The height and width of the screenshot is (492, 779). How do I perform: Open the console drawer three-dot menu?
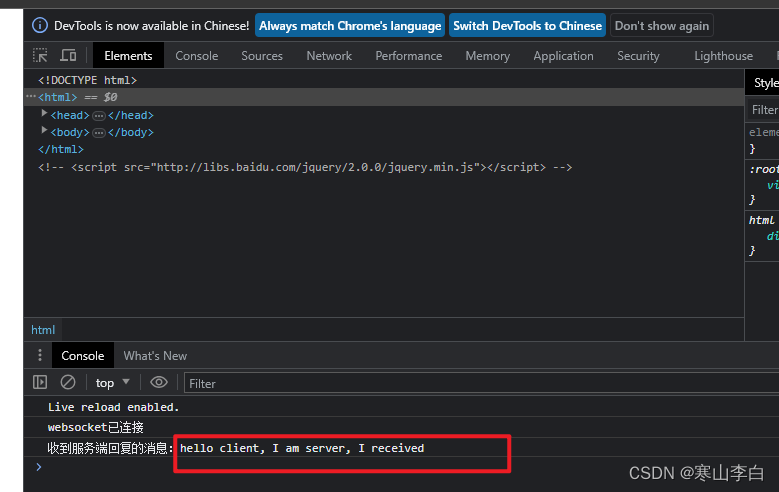(x=40, y=355)
